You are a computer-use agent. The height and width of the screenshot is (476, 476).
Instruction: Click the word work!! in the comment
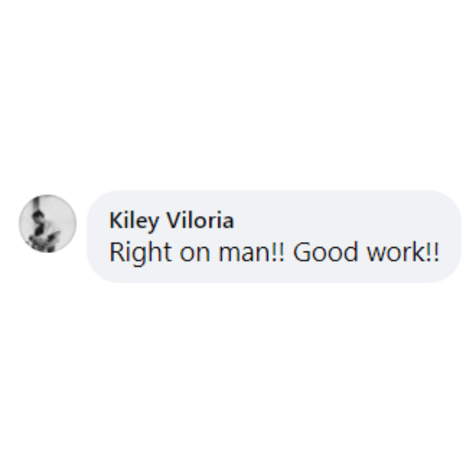pos(403,252)
